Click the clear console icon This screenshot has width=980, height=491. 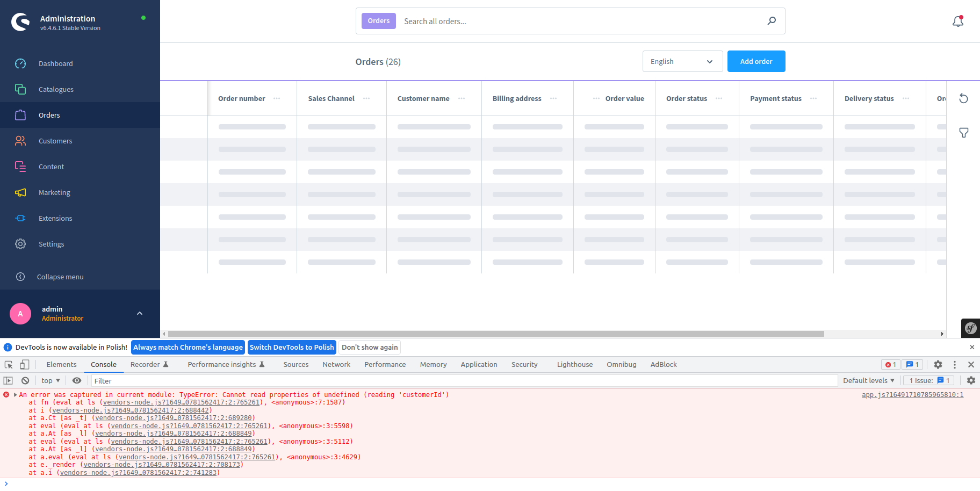coord(25,380)
